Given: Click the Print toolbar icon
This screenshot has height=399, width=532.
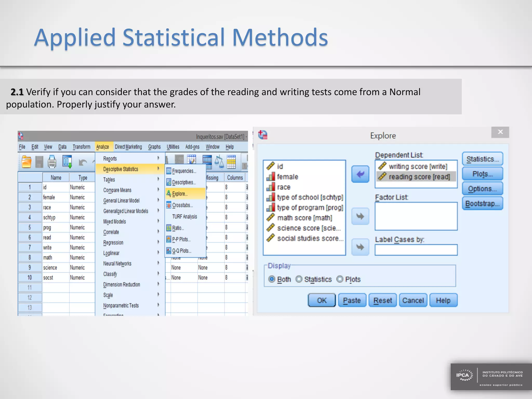Looking at the screenshot, I should tap(52, 162).
